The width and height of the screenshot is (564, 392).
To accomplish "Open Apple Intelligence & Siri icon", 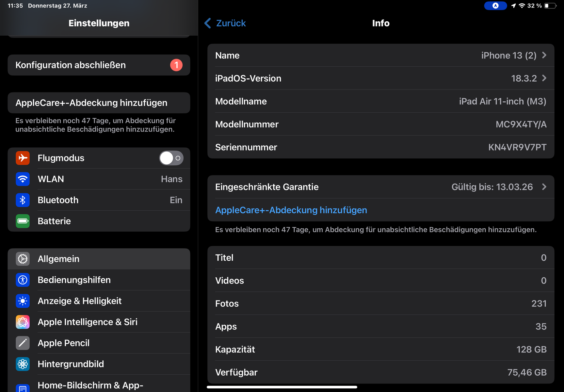I will (x=23, y=322).
